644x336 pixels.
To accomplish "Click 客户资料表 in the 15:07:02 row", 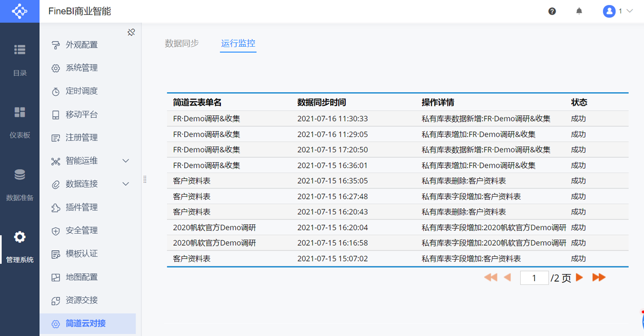I will click(x=192, y=259).
